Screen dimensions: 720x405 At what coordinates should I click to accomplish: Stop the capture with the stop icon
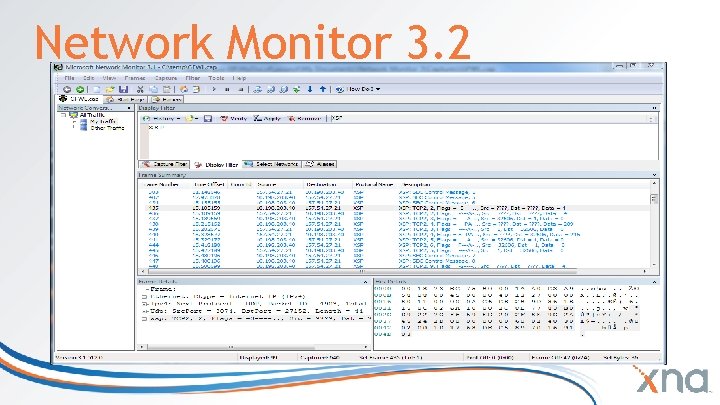tap(240, 89)
